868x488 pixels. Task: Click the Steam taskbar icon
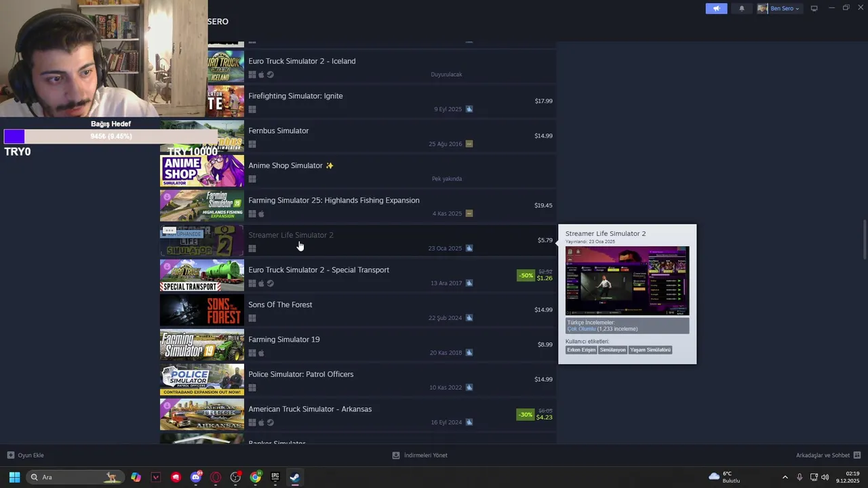[294, 477]
